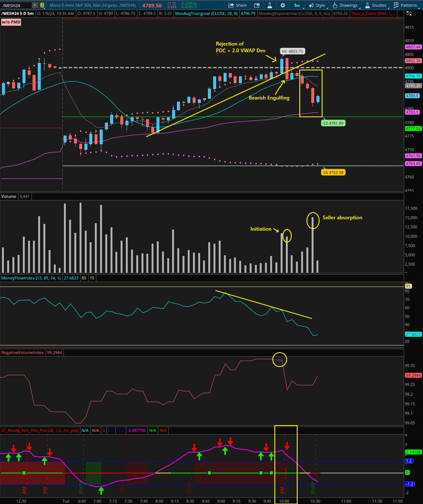This screenshot has width=423, height=504.
Task: Click the D: 1/9/24, 10:35 AM header field
Action: pyautogui.click(x=55, y=13)
